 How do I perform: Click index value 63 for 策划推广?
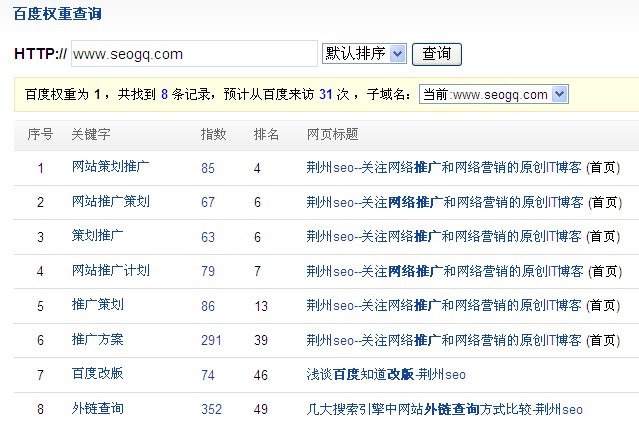(x=208, y=237)
